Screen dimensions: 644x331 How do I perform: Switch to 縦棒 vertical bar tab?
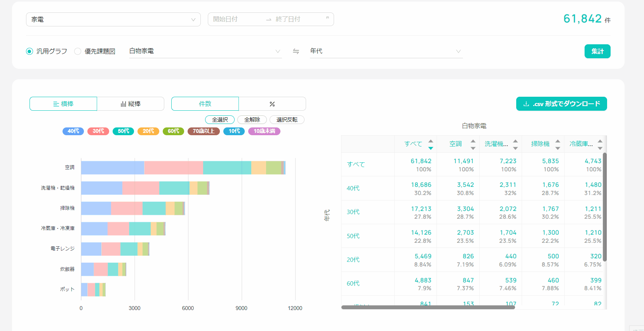pyautogui.click(x=131, y=104)
